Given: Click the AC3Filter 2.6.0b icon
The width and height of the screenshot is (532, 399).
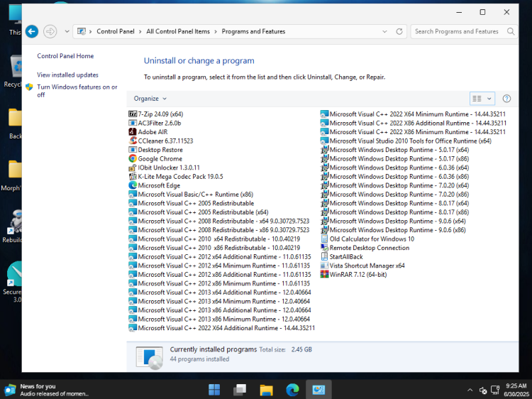Looking at the screenshot, I should pos(133,123).
